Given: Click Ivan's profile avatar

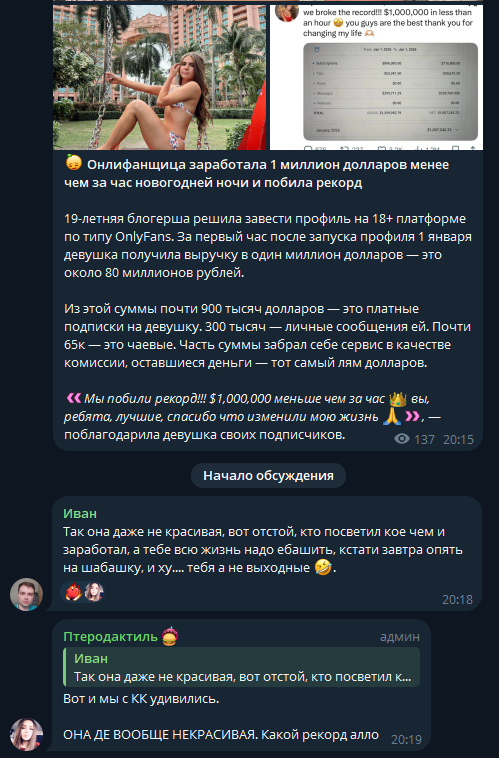Looking at the screenshot, I should 27,594.
